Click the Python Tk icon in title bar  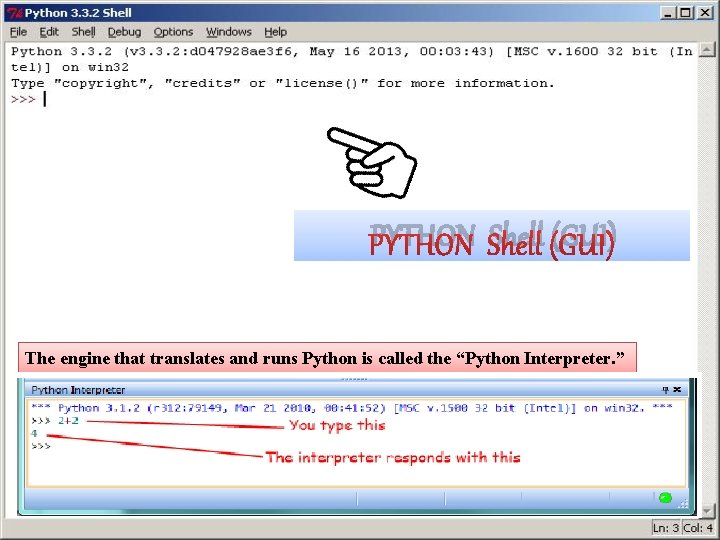(15, 13)
